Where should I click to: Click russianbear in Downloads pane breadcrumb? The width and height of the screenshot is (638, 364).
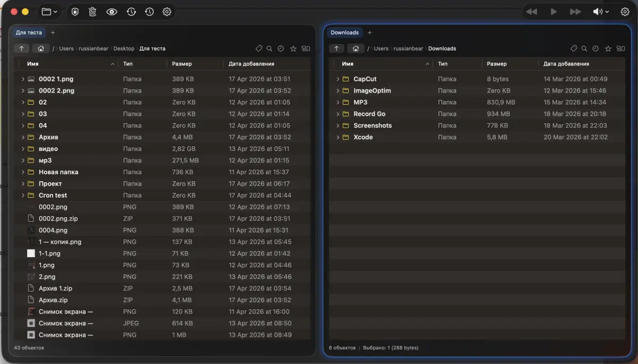[408, 48]
